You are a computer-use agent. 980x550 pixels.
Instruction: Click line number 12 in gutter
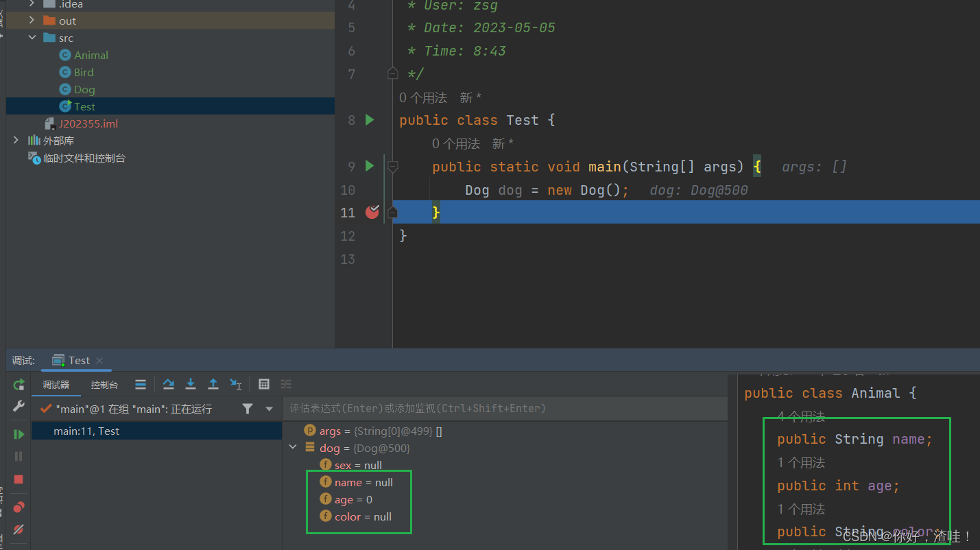348,236
